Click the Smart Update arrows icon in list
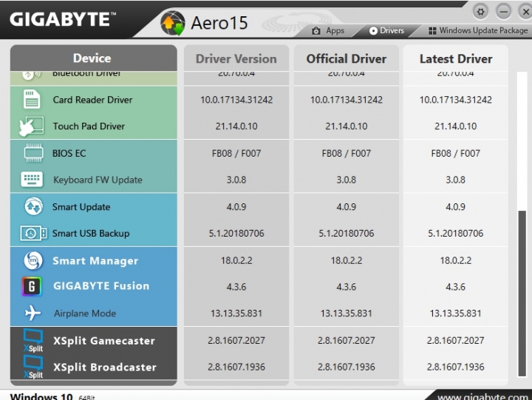This screenshot has width=532, height=400. 33,206
